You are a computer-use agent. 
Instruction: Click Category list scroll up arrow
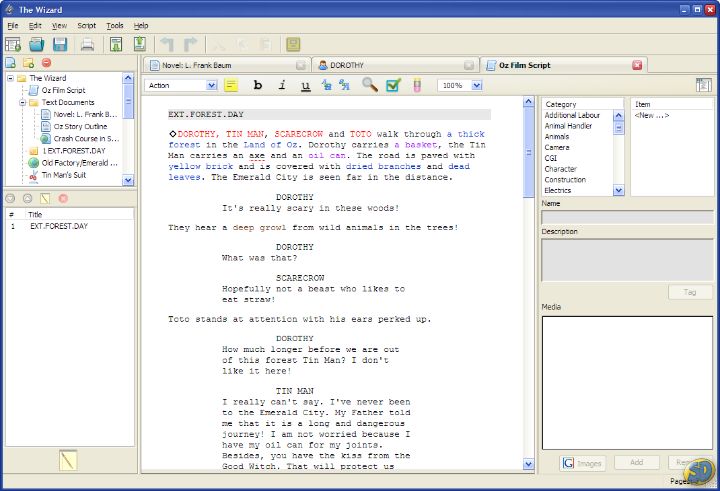pyautogui.click(x=619, y=116)
